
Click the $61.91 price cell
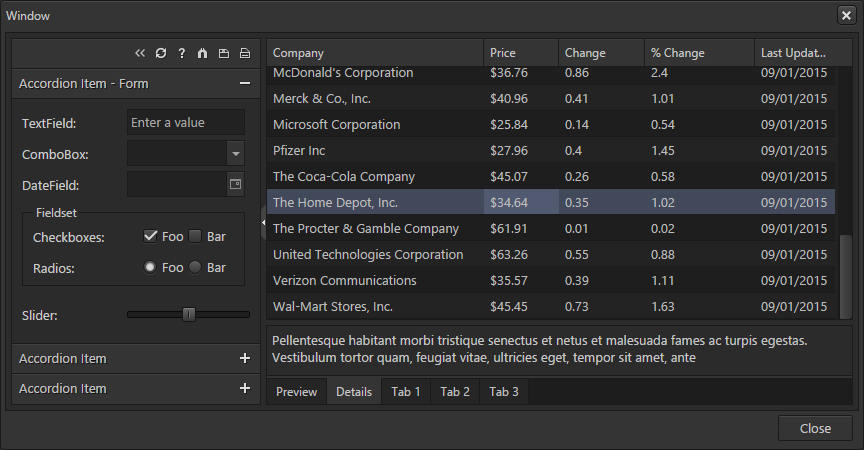coord(521,228)
